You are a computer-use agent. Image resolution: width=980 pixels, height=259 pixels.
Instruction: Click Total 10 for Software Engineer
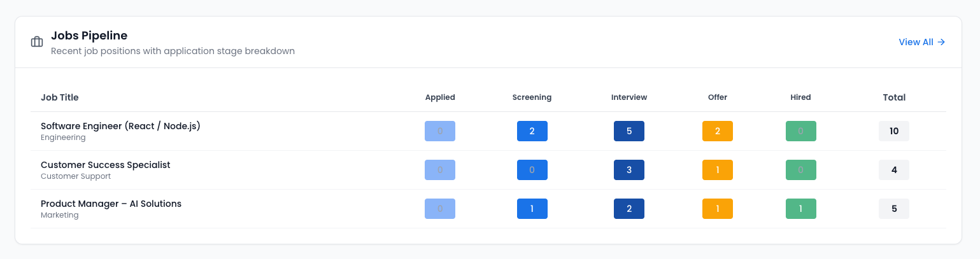[894, 131]
